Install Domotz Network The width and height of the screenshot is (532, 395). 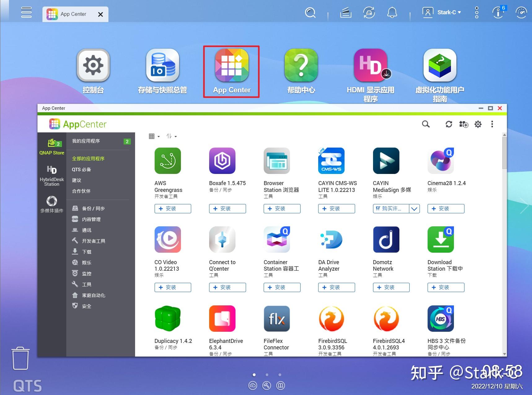point(391,287)
